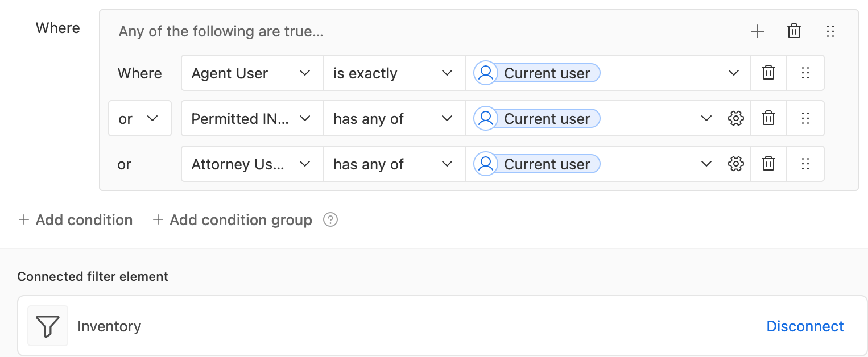Disconnect the Inventory filter element
Viewport: 868px width, 357px height.
click(805, 326)
